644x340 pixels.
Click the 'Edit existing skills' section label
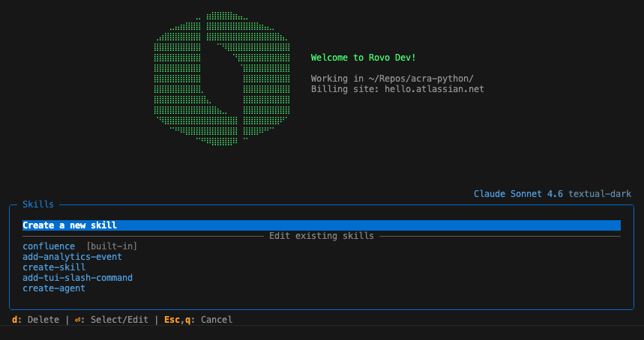pos(322,236)
